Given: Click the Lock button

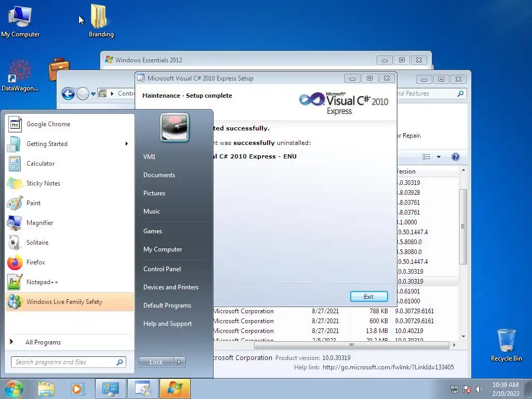Looking at the screenshot, I should click(x=156, y=362).
